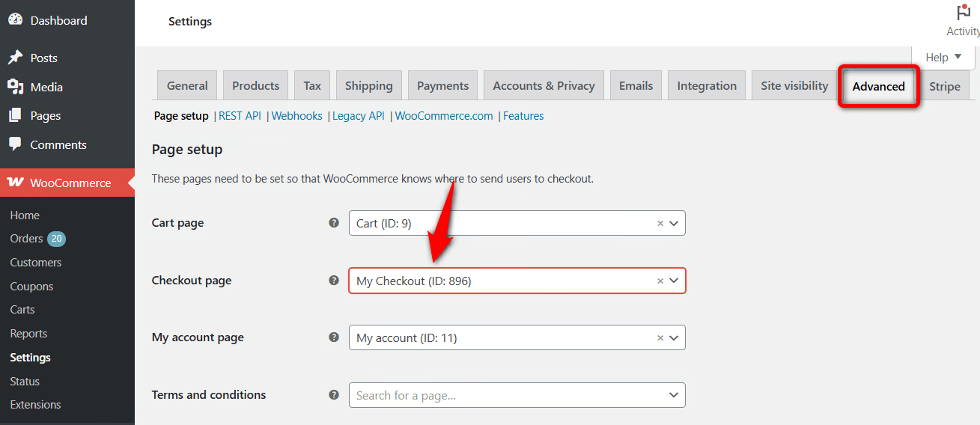Click the 'Cart (ID: 9)' selected value

[384, 223]
